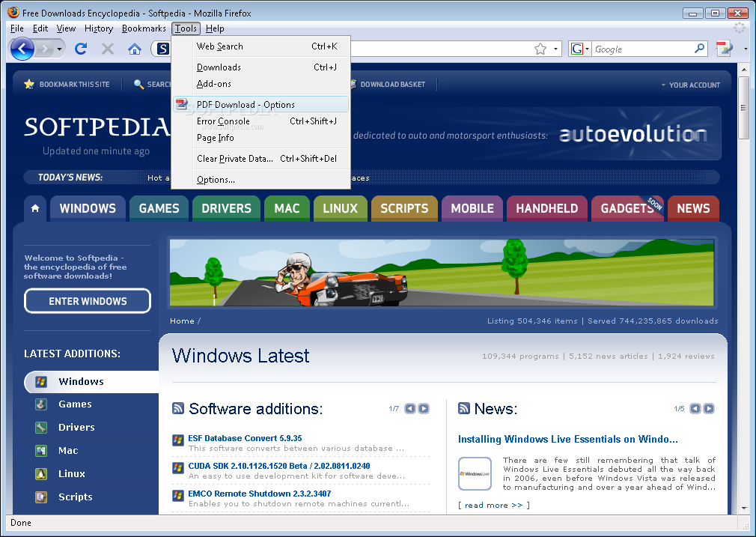Switch to the SCRIPTS category tab
The height and width of the screenshot is (537, 756).
click(404, 208)
